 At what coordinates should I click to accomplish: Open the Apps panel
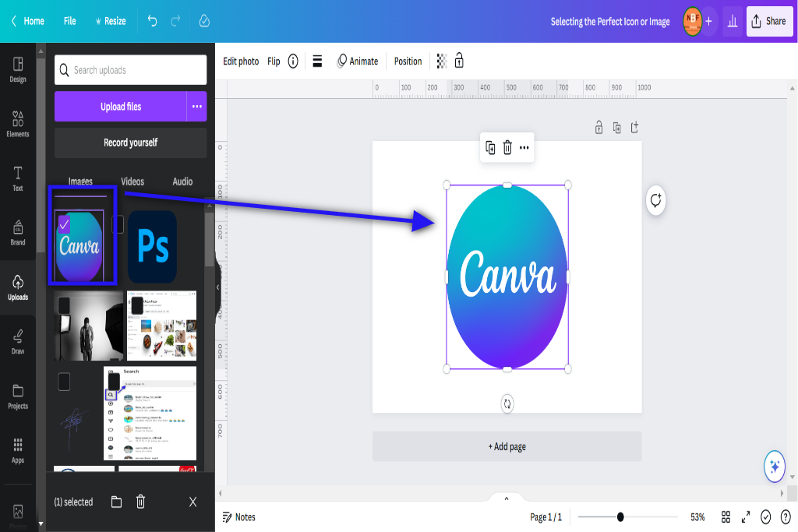(x=18, y=451)
